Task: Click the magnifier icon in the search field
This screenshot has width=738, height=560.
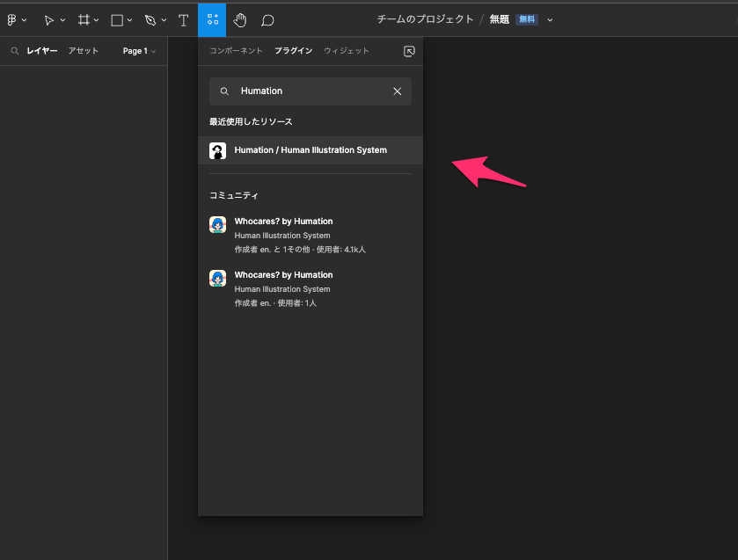Action: [x=224, y=91]
